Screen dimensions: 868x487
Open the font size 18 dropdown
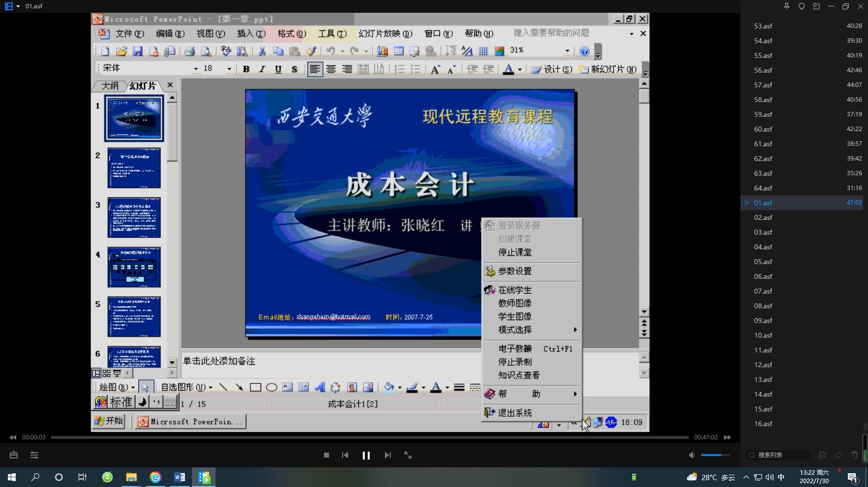(x=229, y=69)
